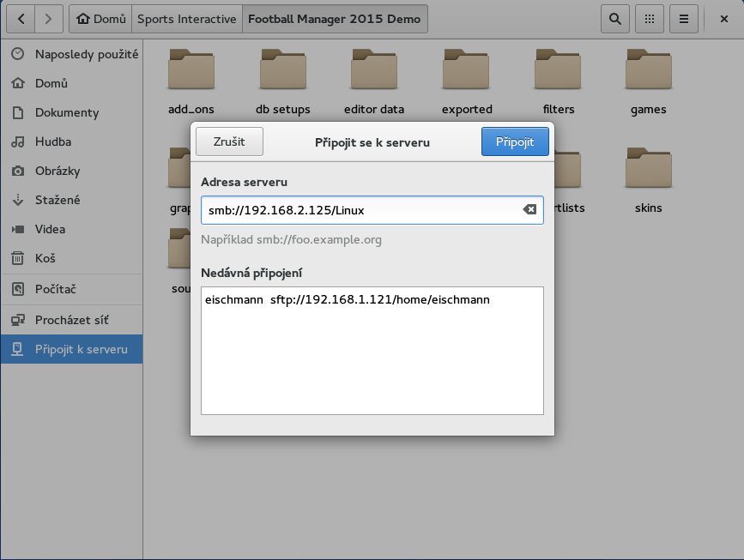The image size is (744, 560).
Task: Open the search magnifier icon
Action: [x=614, y=18]
